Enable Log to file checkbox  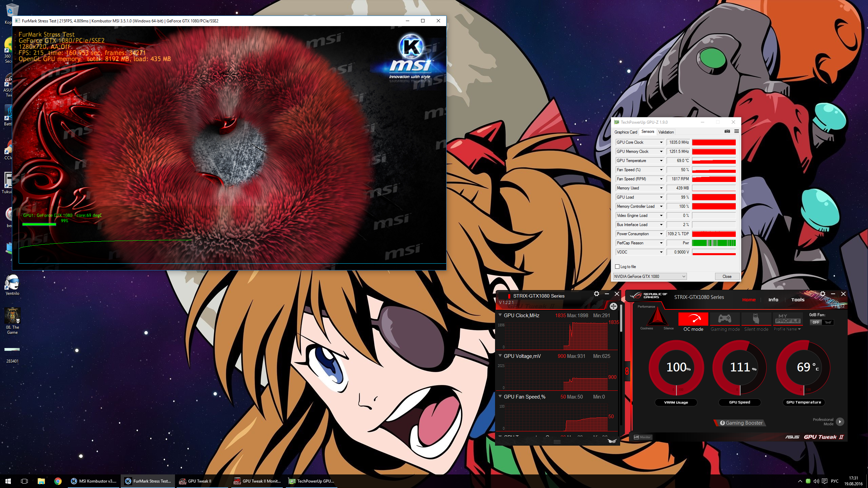(x=617, y=267)
